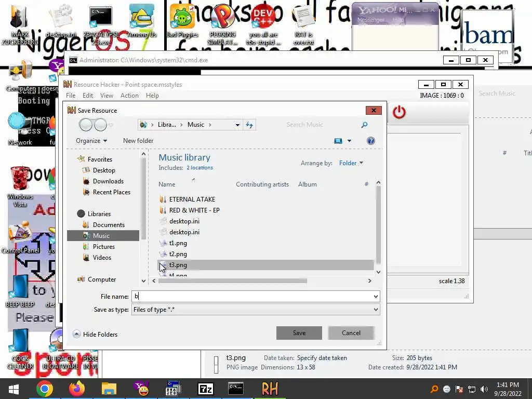Change view using the view icon
The width and height of the screenshot is (532, 399).
[x=338, y=141]
